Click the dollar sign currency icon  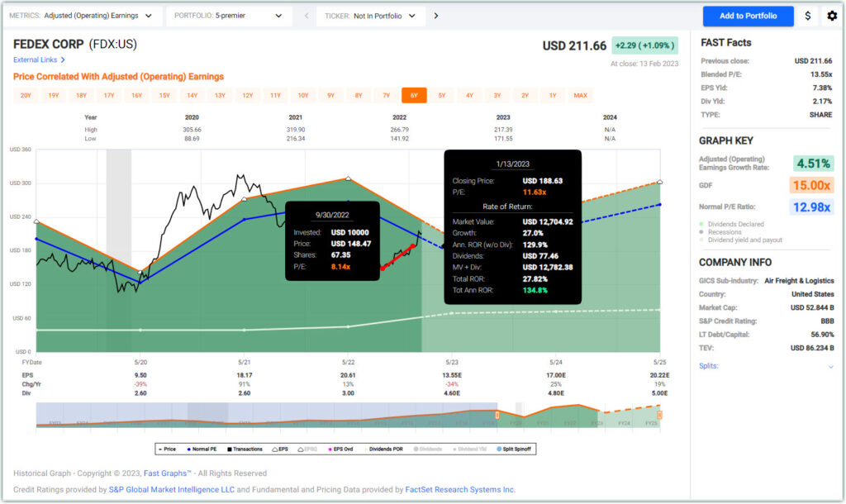pyautogui.click(x=807, y=16)
